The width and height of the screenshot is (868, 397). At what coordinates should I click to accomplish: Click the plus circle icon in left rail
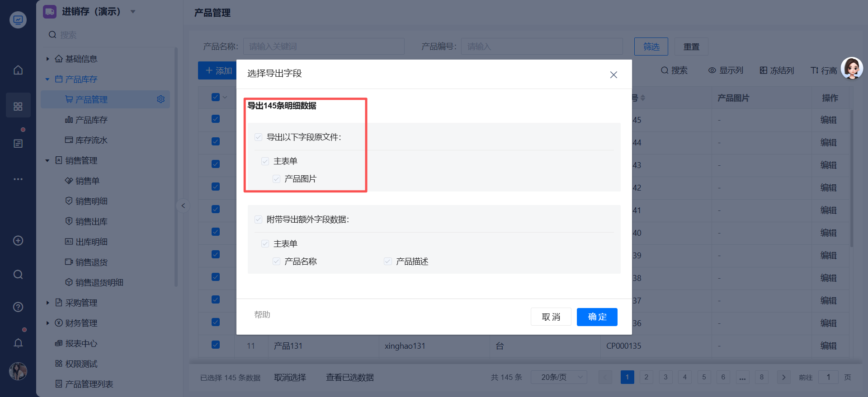pyautogui.click(x=18, y=241)
